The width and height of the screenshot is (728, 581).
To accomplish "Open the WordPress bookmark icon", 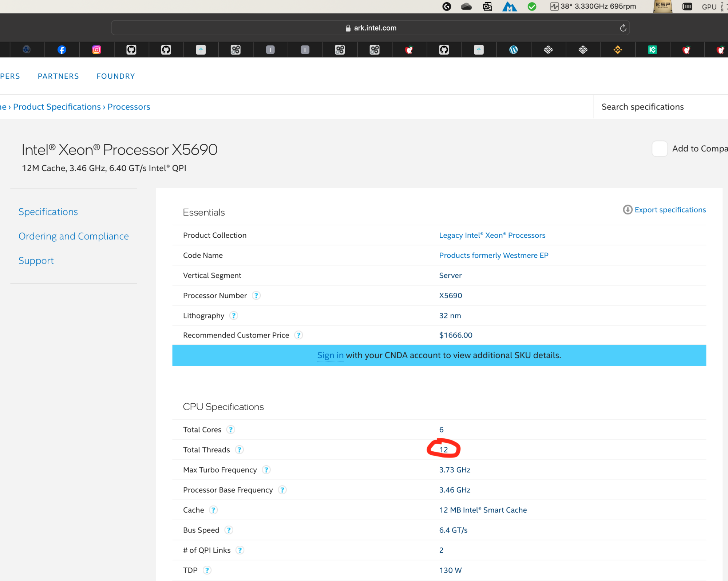I will [x=513, y=50].
